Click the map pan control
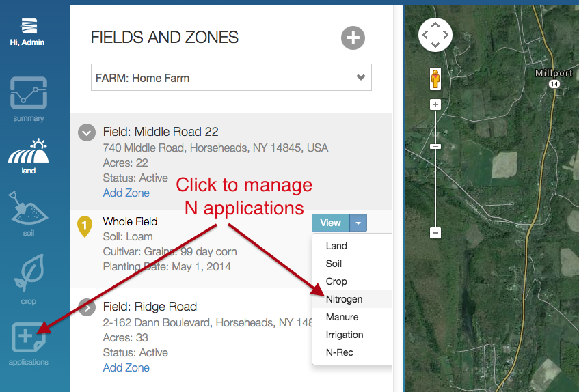 [x=435, y=34]
